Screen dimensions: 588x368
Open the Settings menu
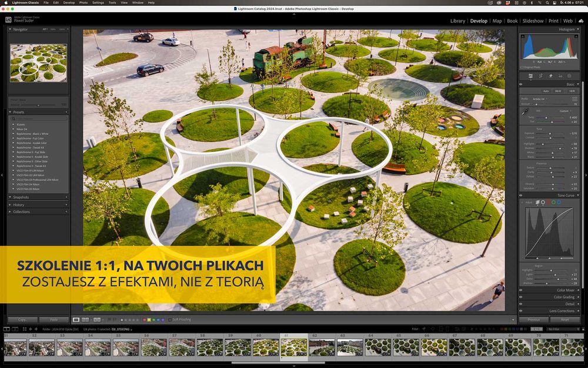tap(98, 2)
